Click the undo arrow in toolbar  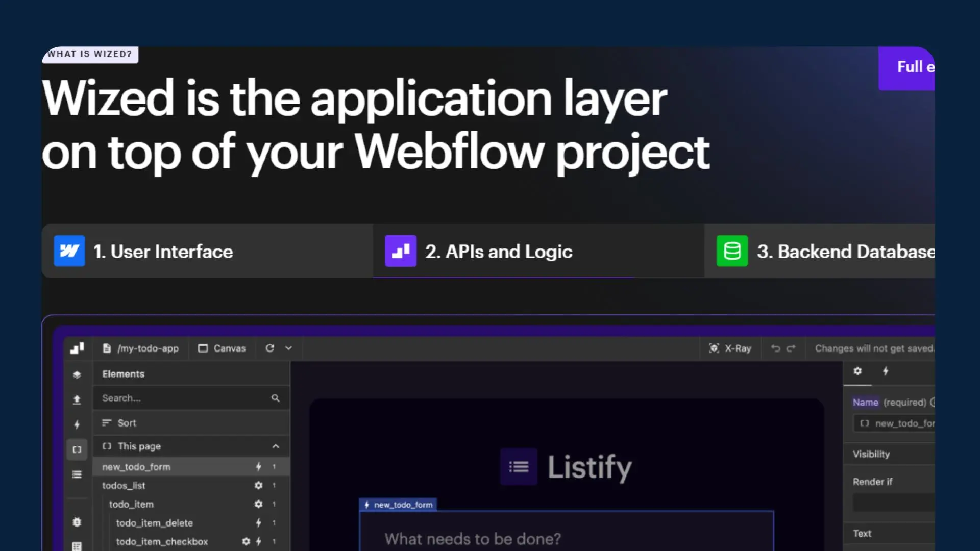(775, 348)
